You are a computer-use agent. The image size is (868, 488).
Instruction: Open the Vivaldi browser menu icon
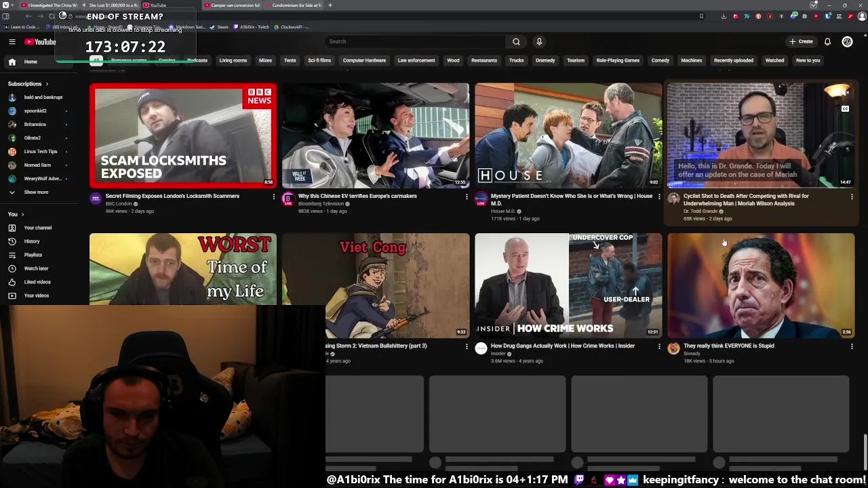[5, 5]
